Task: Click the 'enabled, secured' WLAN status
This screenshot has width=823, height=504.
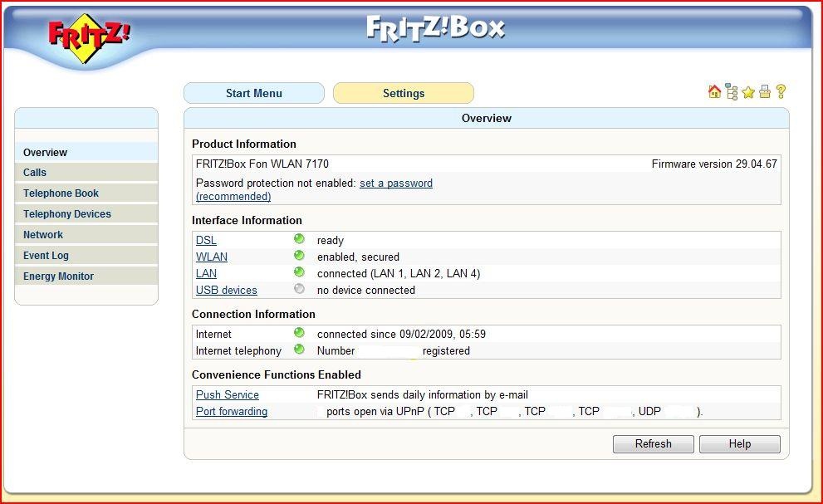Action: pyautogui.click(x=358, y=257)
